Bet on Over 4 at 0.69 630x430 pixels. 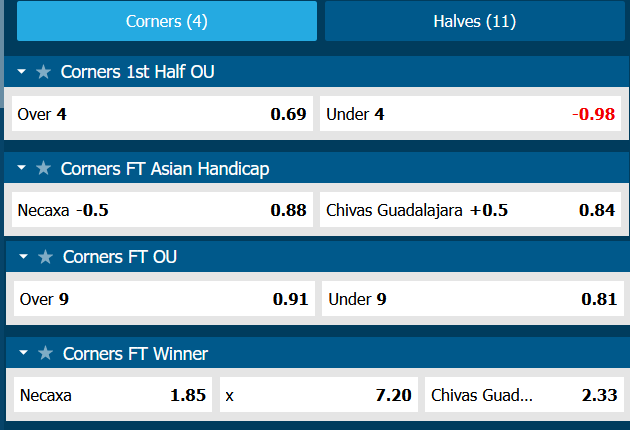[x=161, y=114]
